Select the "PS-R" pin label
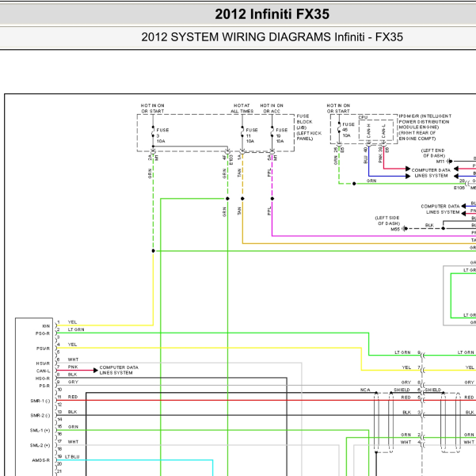Screen dimensions: 476x476 [x=44, y=386]
